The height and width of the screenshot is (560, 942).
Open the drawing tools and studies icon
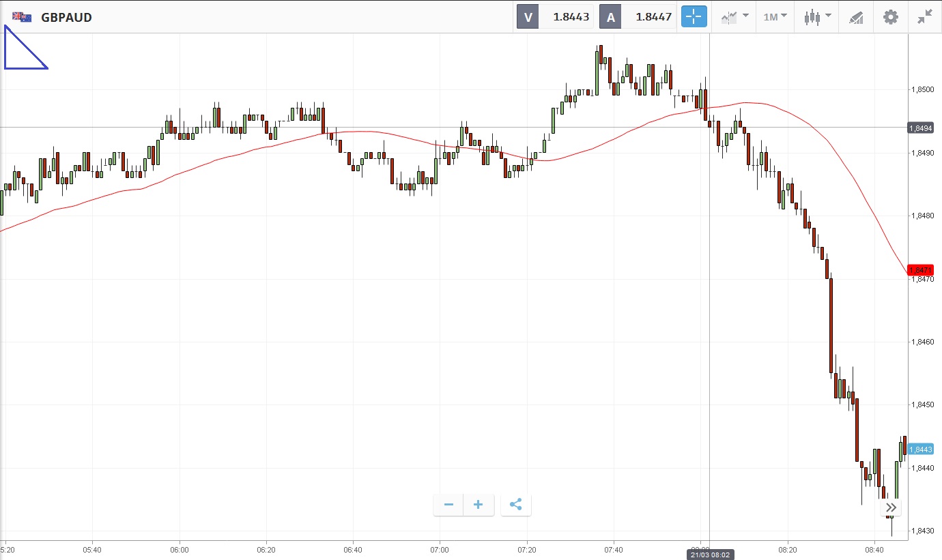[856, 17]
